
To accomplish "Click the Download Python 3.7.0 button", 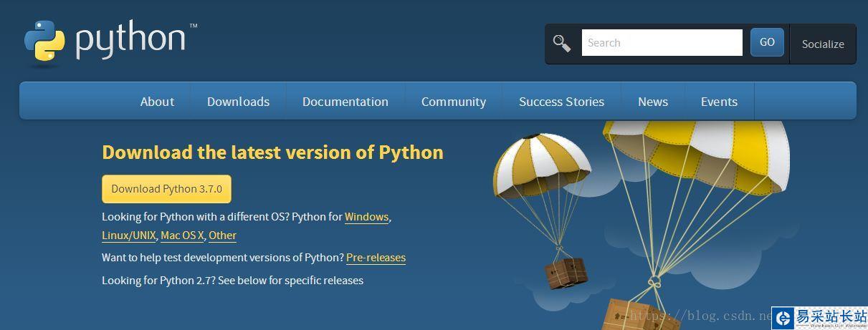I will (166, 189).
